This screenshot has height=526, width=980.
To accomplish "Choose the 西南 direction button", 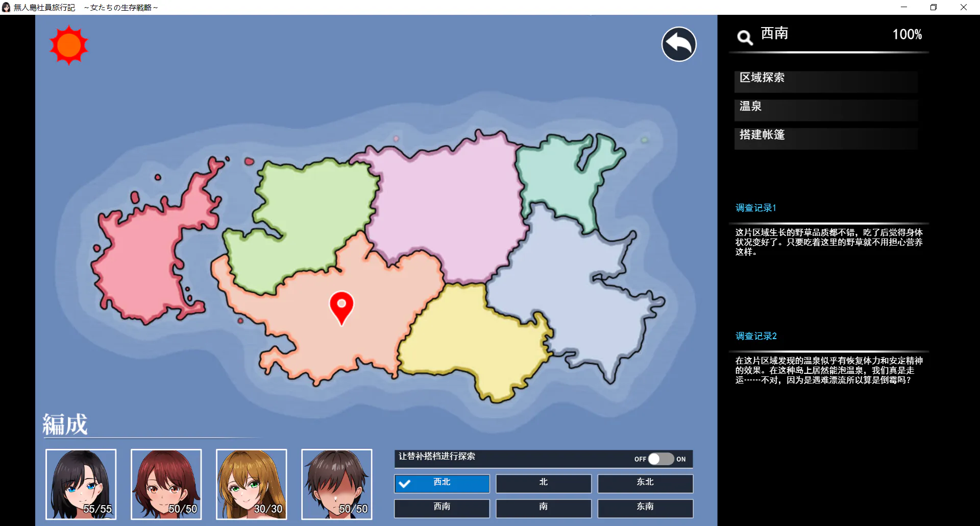I will (442, 508).
